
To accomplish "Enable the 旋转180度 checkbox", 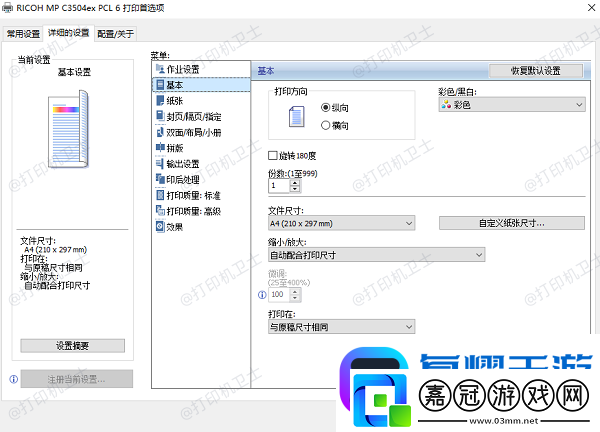I will tap(273, 155).
